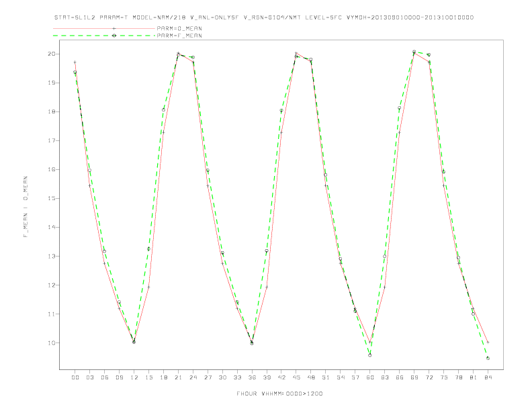Screen dimensions: 532x411
Task: Click y-axis tick label 11
Action: pyautogui.click(x=51, y=314)
